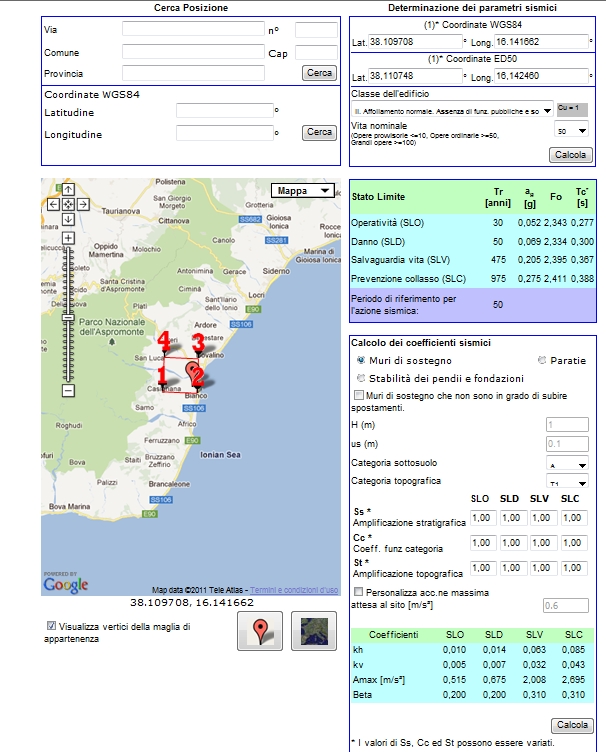606x752 pixels.
Task: Click into the Comune input field
Action: pos(193,52)
